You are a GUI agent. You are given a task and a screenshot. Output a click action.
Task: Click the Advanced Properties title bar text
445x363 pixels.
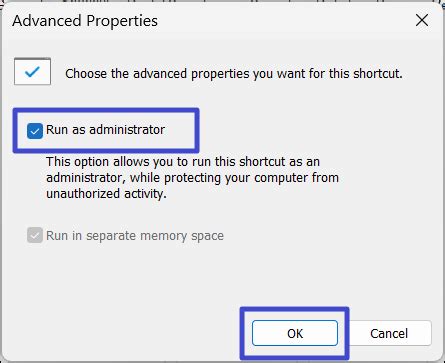tap(85, 21)
